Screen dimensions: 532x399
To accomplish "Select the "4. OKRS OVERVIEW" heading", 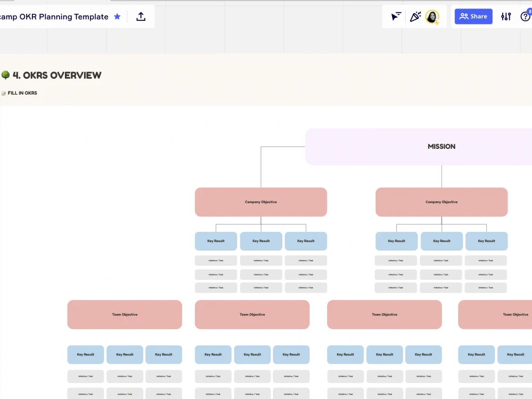I will (x=57, y=76).
